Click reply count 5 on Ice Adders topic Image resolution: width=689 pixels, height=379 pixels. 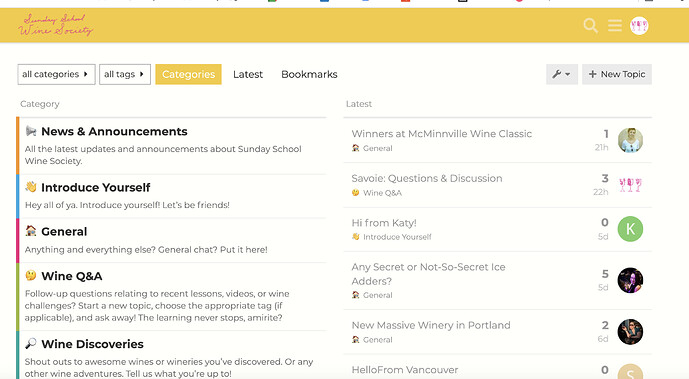(605, 274)
